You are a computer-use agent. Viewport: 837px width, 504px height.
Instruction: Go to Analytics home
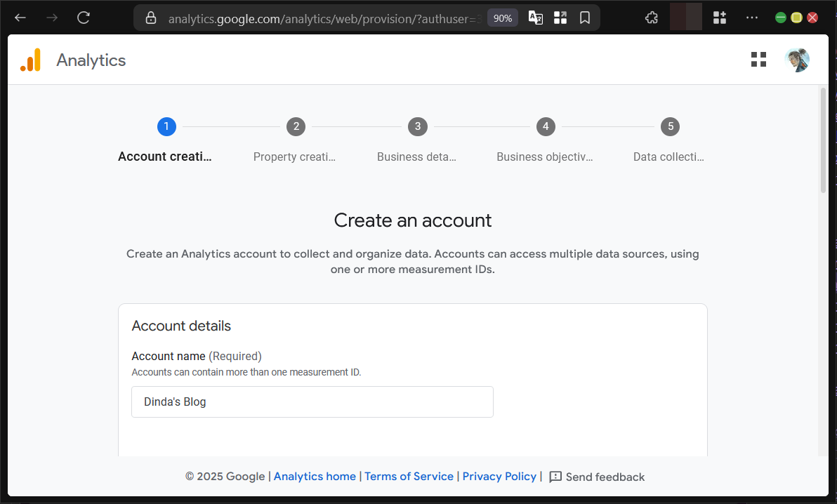(315, 477)
